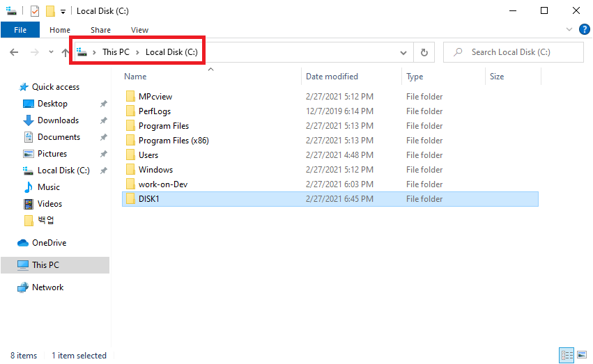
Task: Click the pin icon next to Downloads
Action: tap(104, 120)
